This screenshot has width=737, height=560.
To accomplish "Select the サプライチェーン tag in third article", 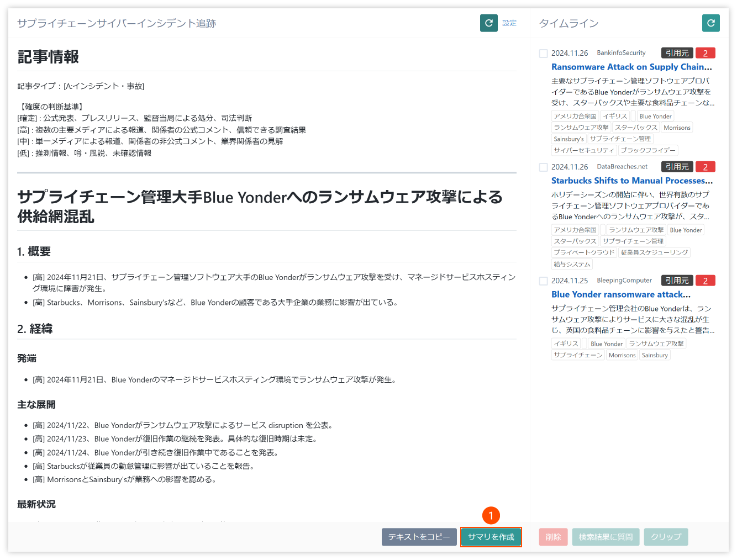I will pyautogui.click(x=578, y=355).
